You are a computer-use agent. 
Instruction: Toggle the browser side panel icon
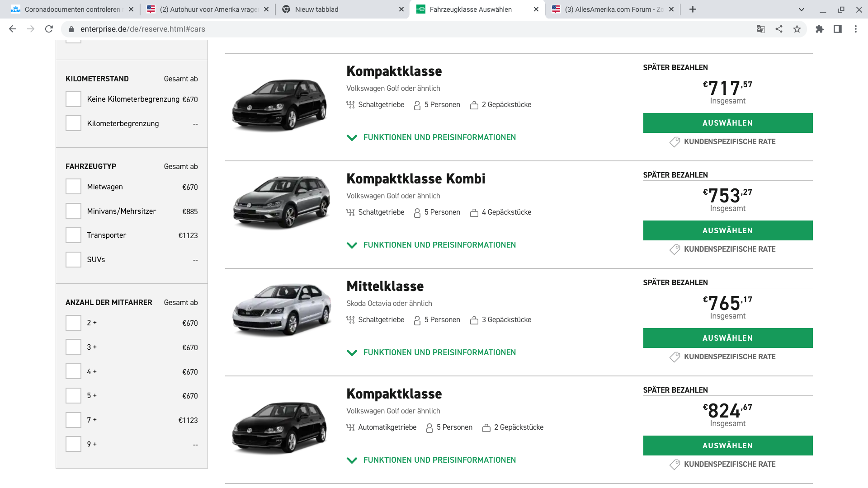click(x=838, y=29)
